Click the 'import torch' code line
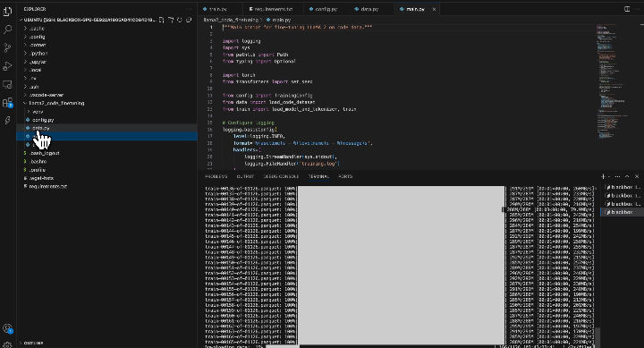Image resolution: width=644 pixels, height=348 pixels. 239,75
